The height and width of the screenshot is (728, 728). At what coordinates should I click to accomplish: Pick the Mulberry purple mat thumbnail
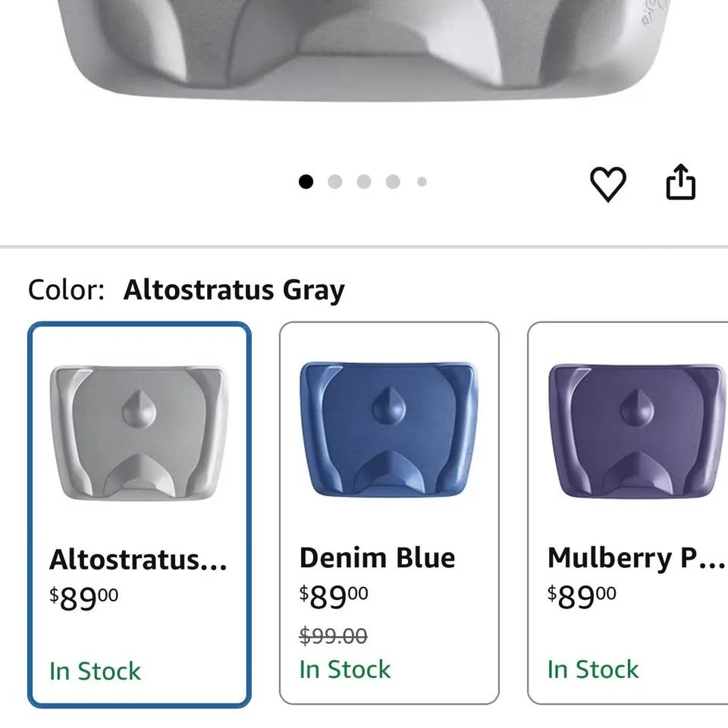(x=635, y=430)
